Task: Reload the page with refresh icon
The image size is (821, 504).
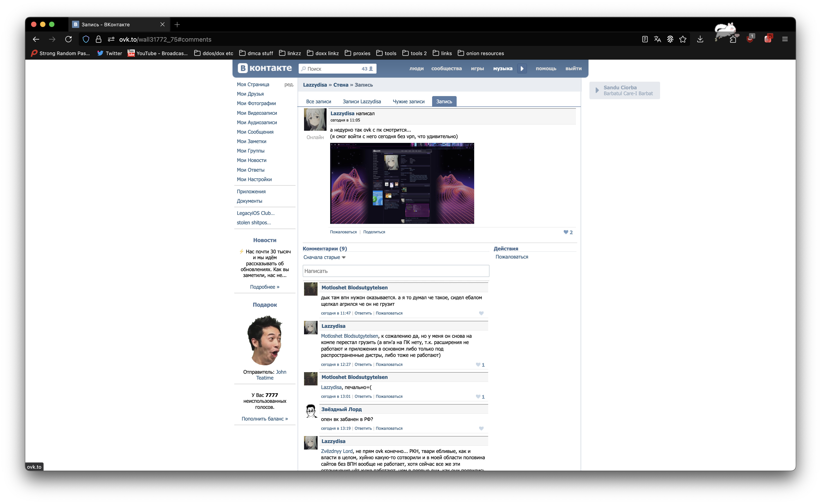Action: click(68, 39)
